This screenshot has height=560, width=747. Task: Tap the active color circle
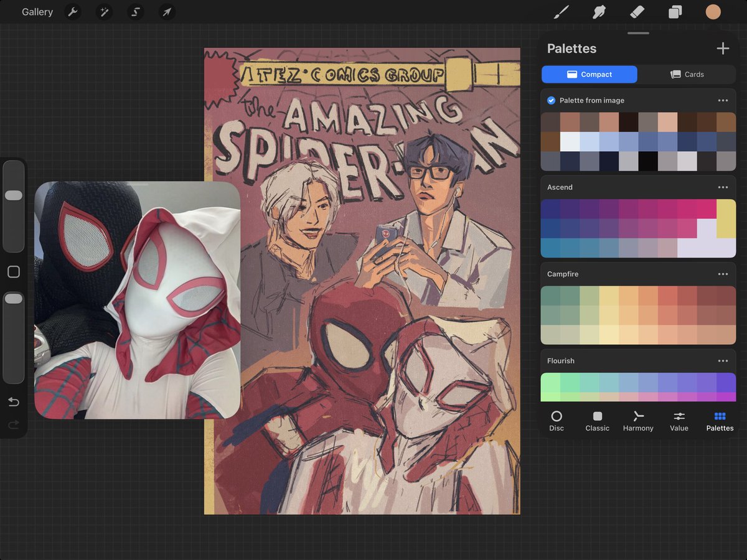click(713, 12)
